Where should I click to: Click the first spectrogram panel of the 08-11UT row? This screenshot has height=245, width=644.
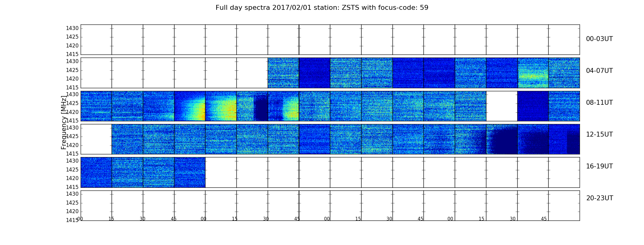(96, 106)
